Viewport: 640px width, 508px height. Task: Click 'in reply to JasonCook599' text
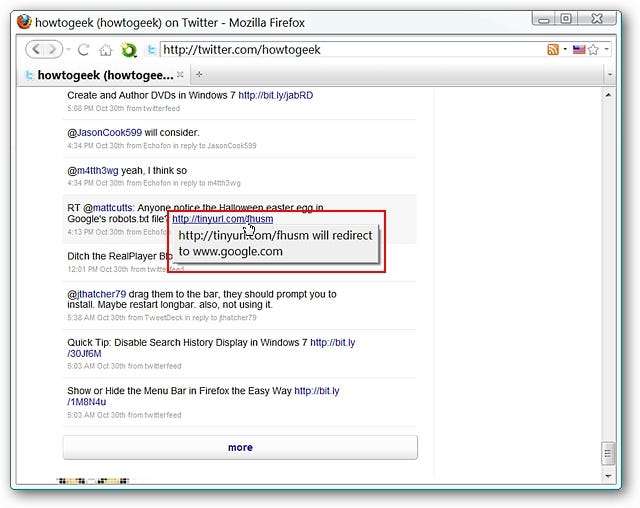214,146
